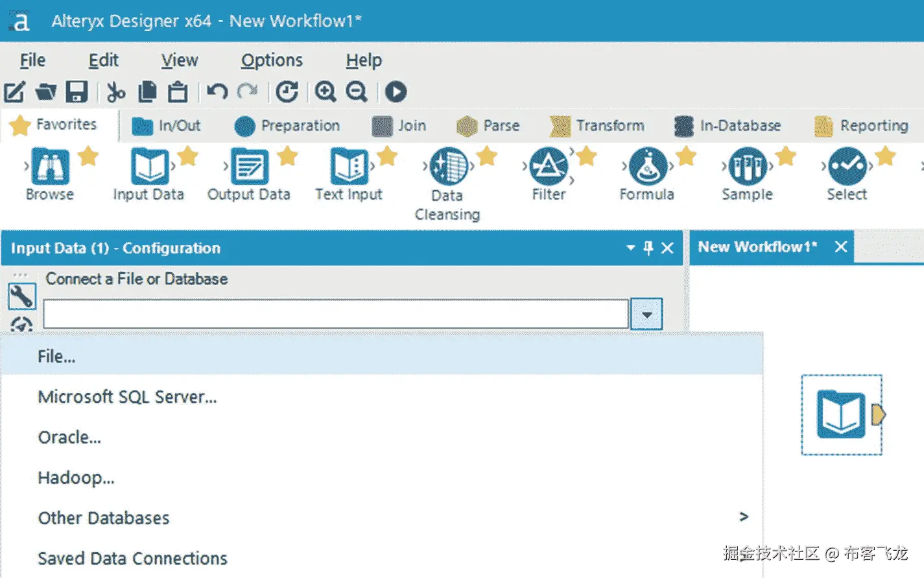Toggle favorite star on Sample tool
This screenshot has height=578, width=924.
pos(785,156)
